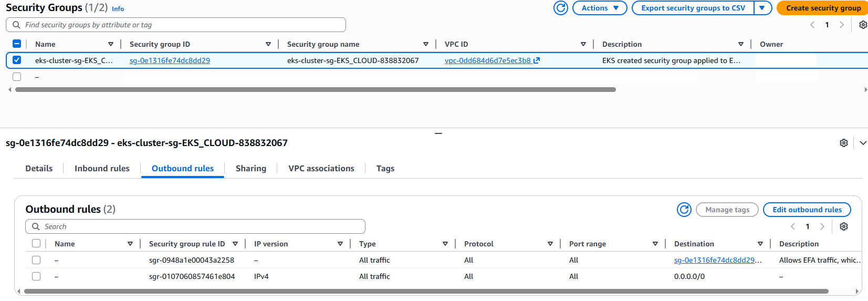Click search magnifier in Find security groups
This screenshot has height=301, width=868.
coord(17,25)
